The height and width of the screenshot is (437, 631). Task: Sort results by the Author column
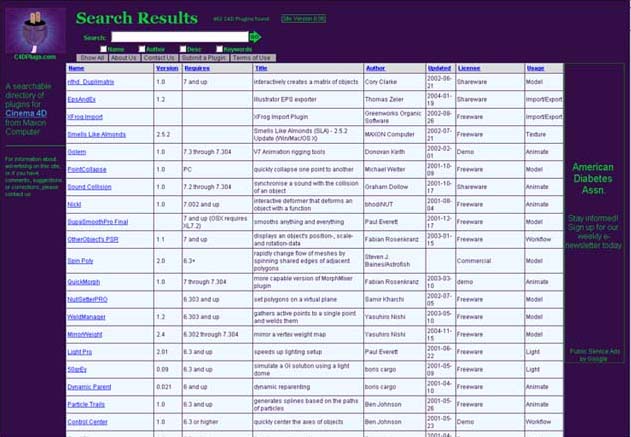pos(375,68)
